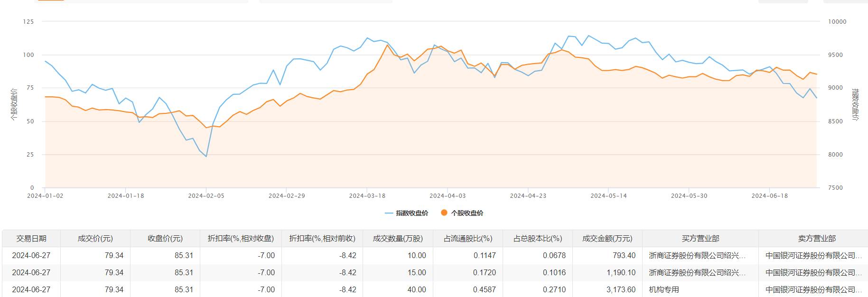The height and width of the screenshot is (297, 868).
Task: Click the 占总股本比(%) column header
Action: coord(538,238)
